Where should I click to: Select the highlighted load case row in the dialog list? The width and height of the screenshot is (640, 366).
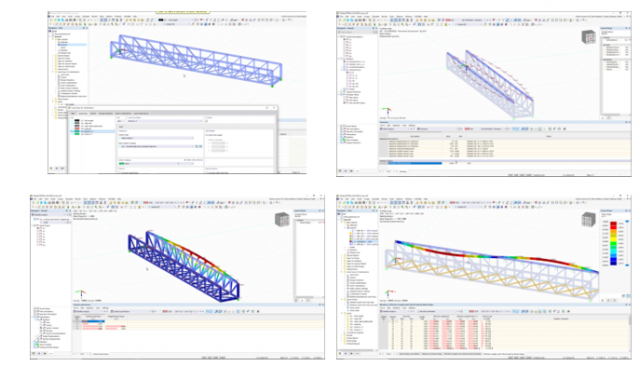point(93,131)
